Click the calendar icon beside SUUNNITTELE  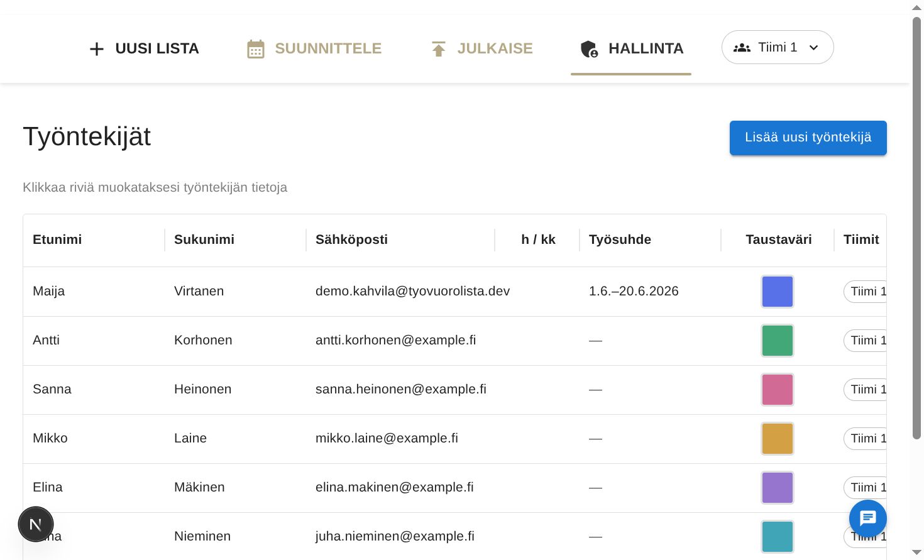(256, 49)
